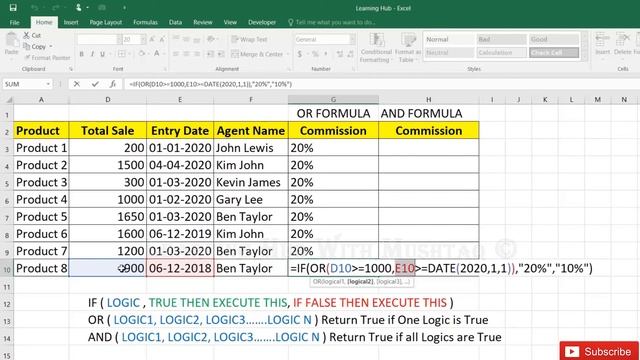This screenshot has height=360, width=640.
Task: Cancel the formula with the X button
Action: (76, 84)
